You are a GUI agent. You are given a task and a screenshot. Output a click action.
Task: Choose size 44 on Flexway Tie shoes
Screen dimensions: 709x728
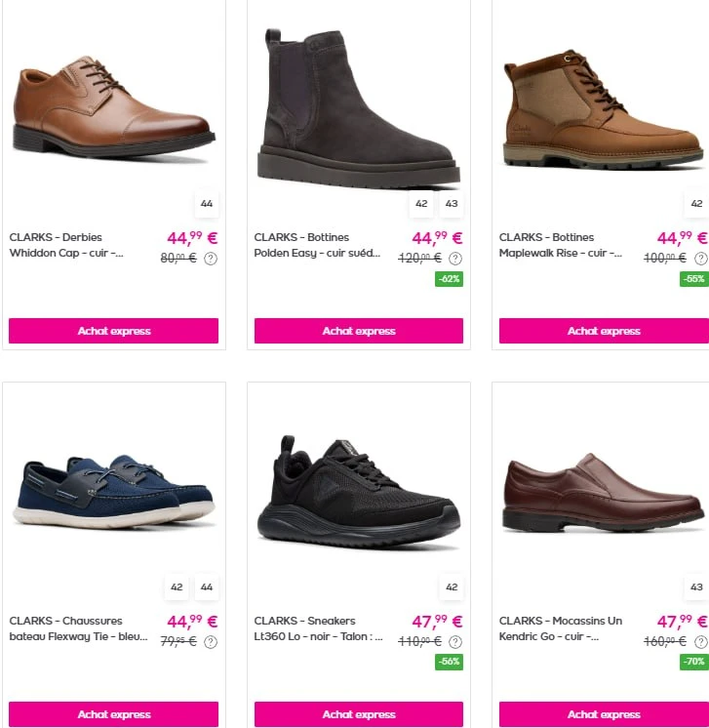coord(207,586)
